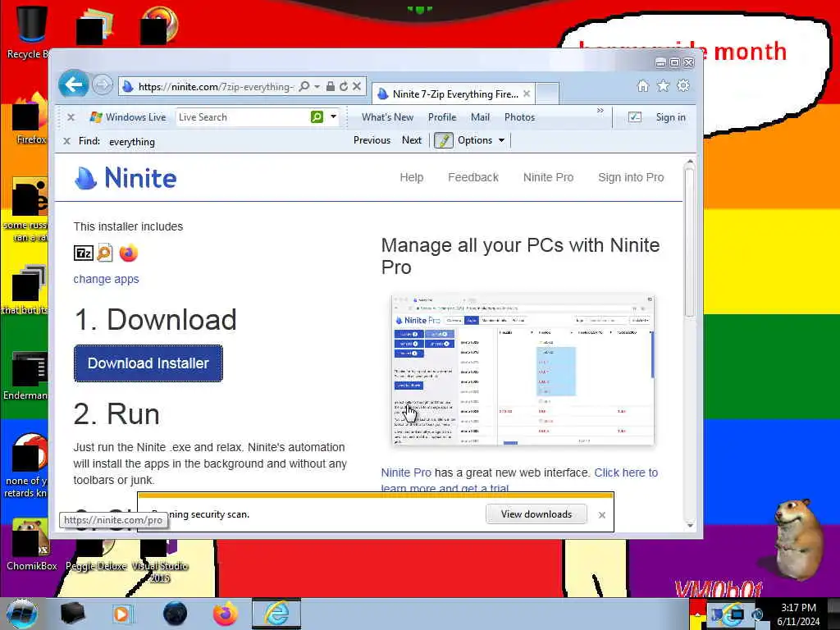The image size is (840, 630).
Task: Open a new blank tab
Action: (x=547, y=94)
